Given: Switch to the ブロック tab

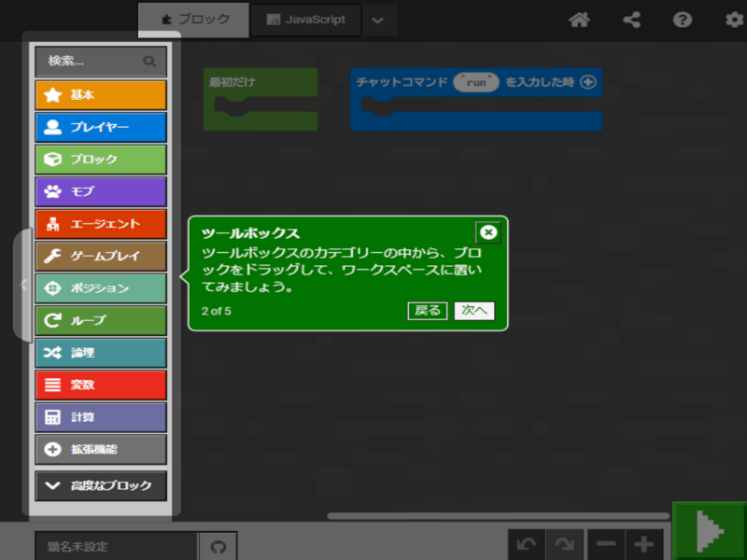Looking at the screenshot, I should coord(194,20).
